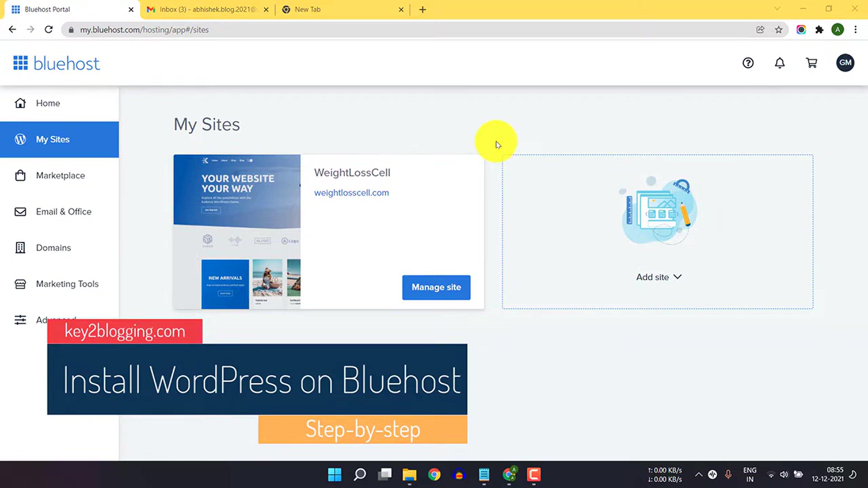Click the Email & Office envelope icon

(20, 211)
